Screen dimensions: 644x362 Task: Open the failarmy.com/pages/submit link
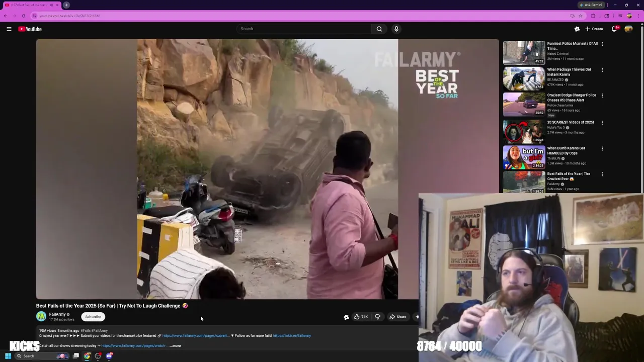(195, 335)
